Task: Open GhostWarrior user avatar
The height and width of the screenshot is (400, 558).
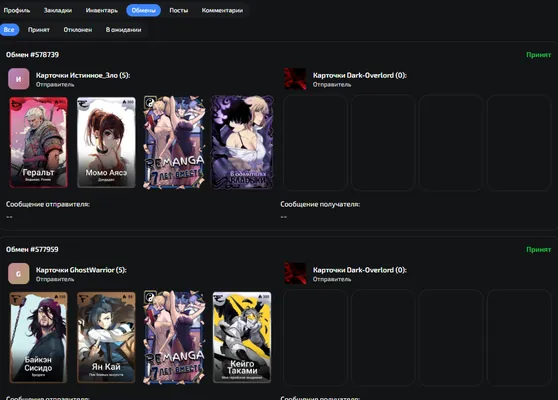Action: [x=19, y=273]
